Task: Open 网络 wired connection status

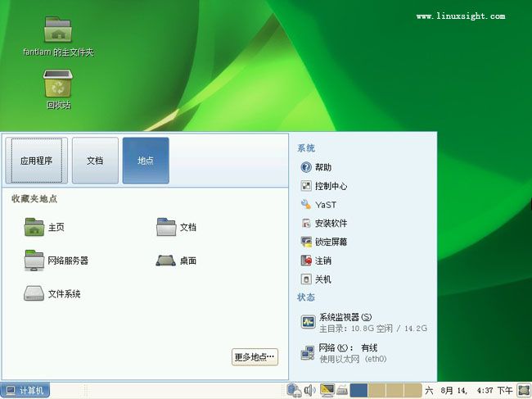Action: [344, 353]
